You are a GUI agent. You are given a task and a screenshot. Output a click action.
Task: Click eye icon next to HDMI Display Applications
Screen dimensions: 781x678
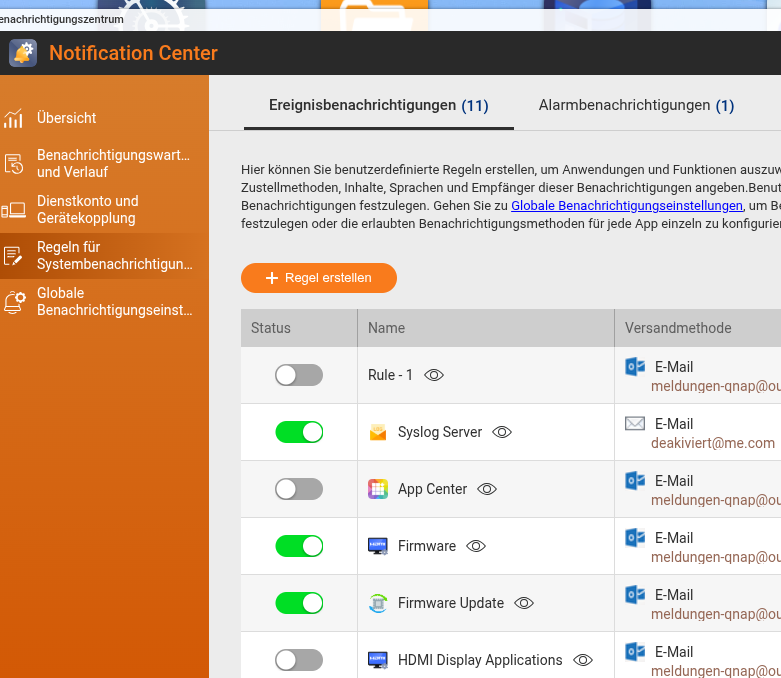[583, 660]
